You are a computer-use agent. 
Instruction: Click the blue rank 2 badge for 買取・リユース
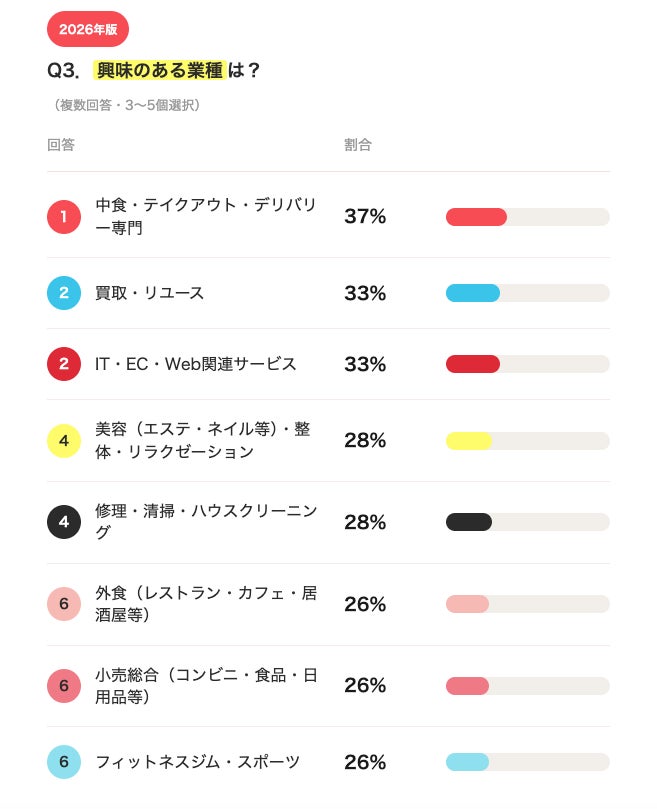64,293
